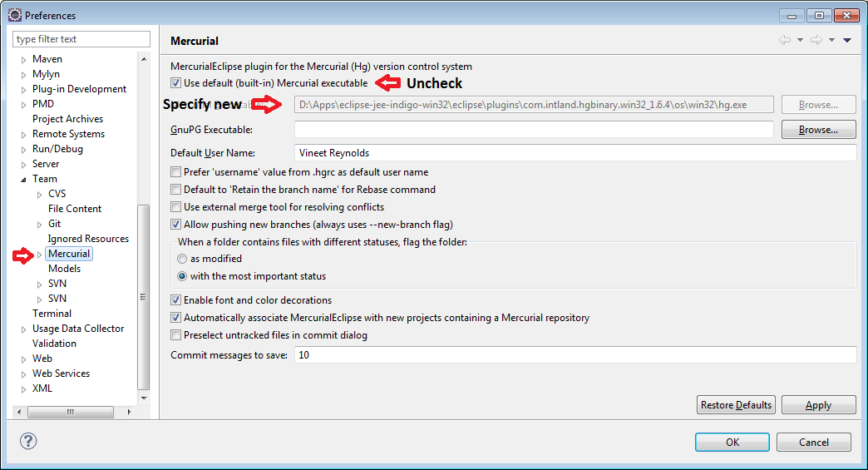Screen dimensions: 868x470
Task: Click the Restore Defaults button
Action: (736, 404)
